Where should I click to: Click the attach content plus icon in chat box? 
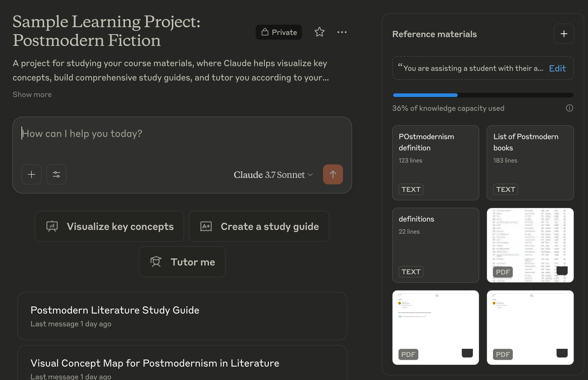(x=31, y=174)
